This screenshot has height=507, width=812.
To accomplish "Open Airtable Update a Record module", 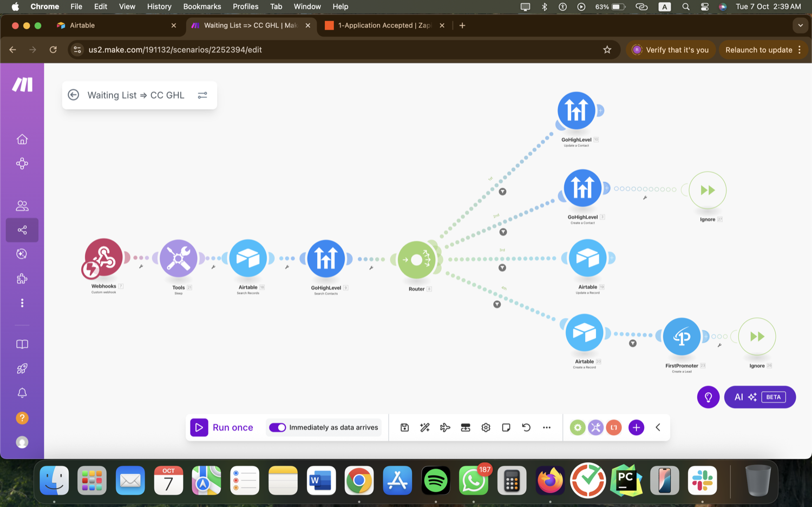I will tap(587, 258).
